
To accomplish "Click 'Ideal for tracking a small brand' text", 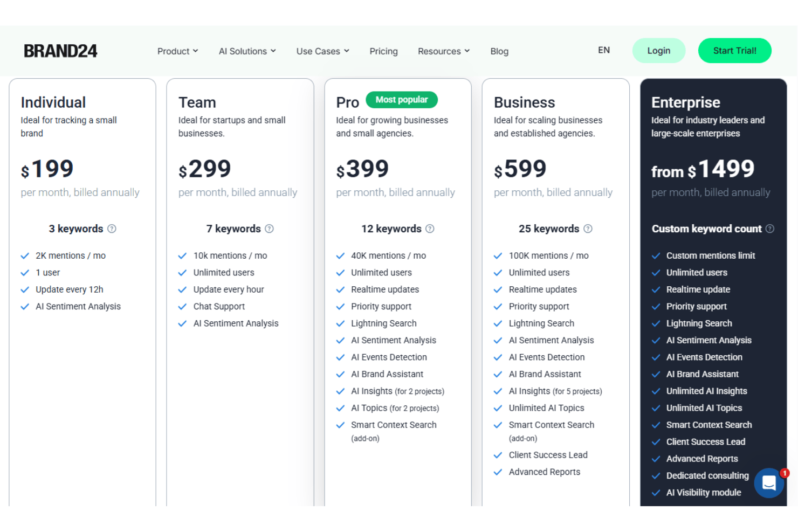I will click(68, 127).
